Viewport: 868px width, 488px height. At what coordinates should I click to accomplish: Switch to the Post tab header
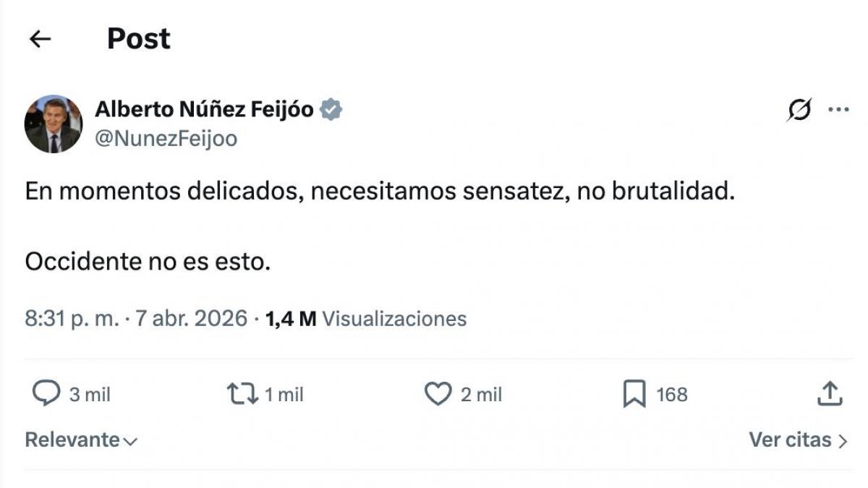(138, 38)
